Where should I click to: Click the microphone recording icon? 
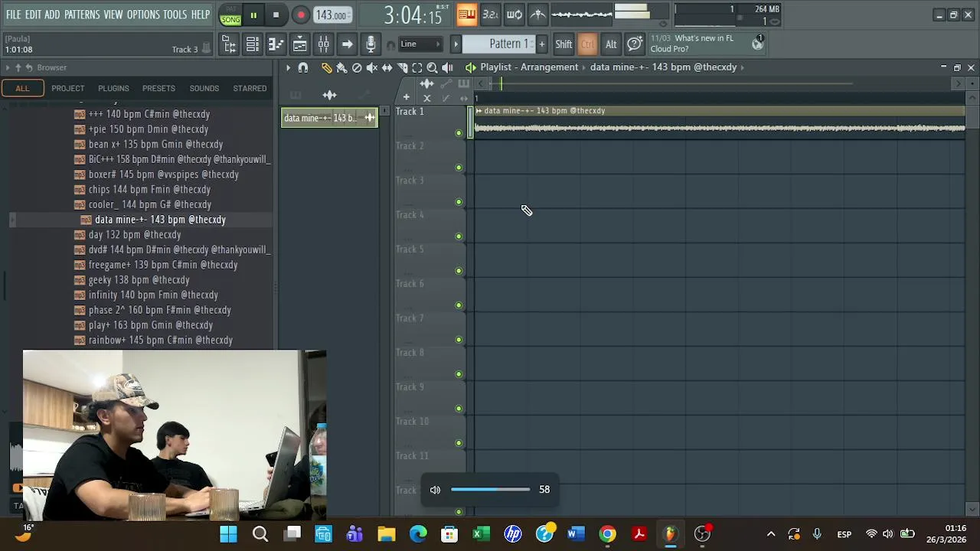pyautogui.click(x=371, y=44)
